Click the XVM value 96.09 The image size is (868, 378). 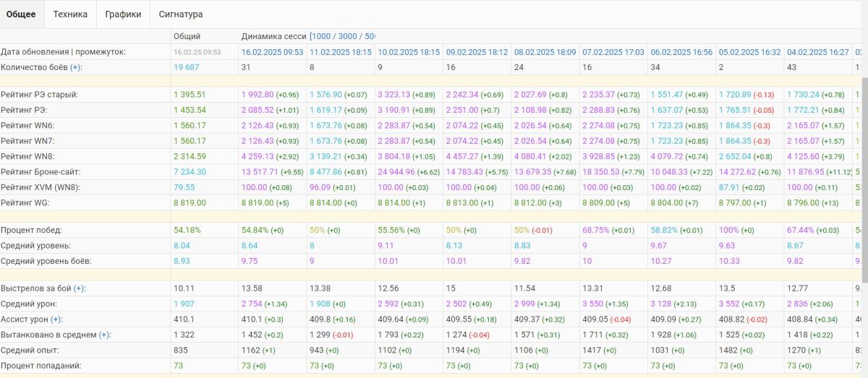[x=320, y=187]
